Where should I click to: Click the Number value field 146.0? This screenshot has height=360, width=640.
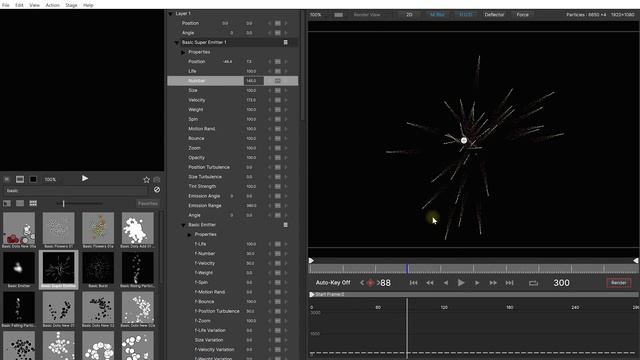coord(253,81)
